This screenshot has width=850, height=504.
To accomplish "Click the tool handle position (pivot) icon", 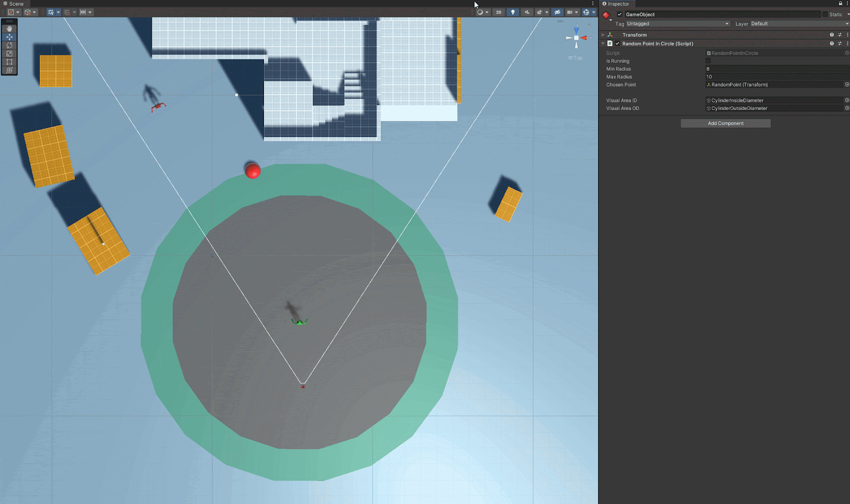I will tap(11, 12).
